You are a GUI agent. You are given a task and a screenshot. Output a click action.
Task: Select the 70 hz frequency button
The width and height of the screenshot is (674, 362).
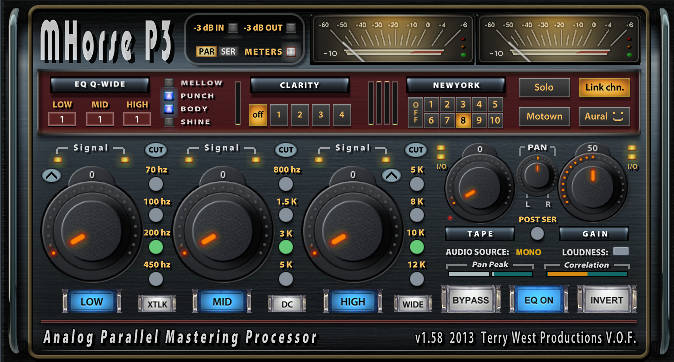pyautogui.click(x=156, y=184)
